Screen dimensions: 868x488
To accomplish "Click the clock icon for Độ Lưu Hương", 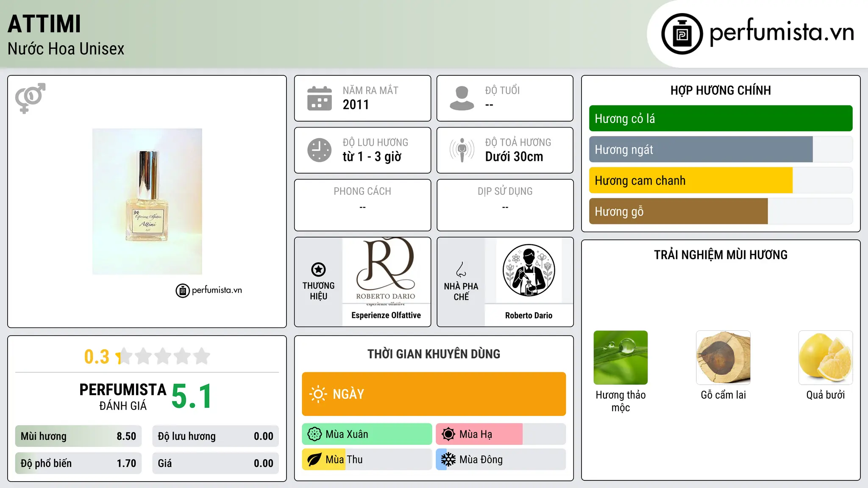I will point(320,150).
